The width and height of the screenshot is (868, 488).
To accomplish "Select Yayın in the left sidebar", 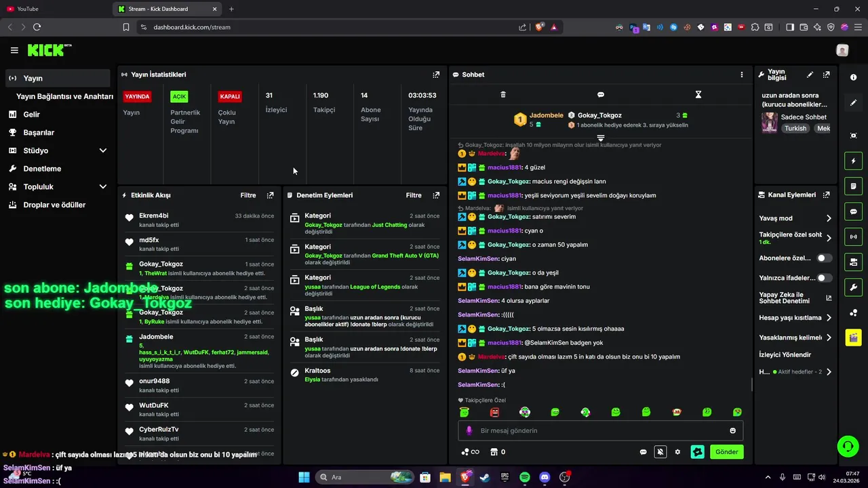I will pos(58,78).
